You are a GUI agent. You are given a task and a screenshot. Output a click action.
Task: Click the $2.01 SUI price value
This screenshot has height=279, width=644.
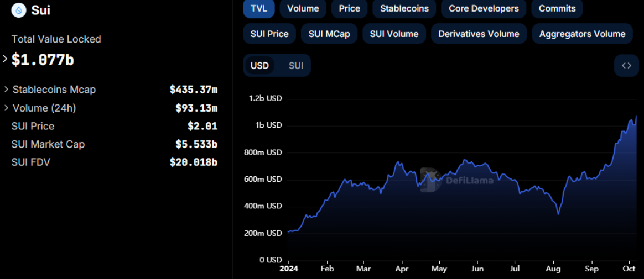pos(202,126)
